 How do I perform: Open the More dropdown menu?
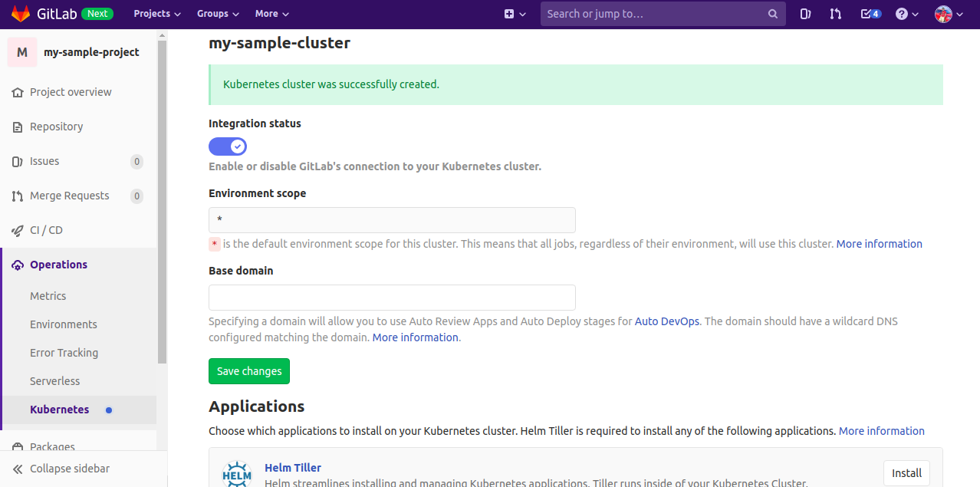(x=272, y=14)
